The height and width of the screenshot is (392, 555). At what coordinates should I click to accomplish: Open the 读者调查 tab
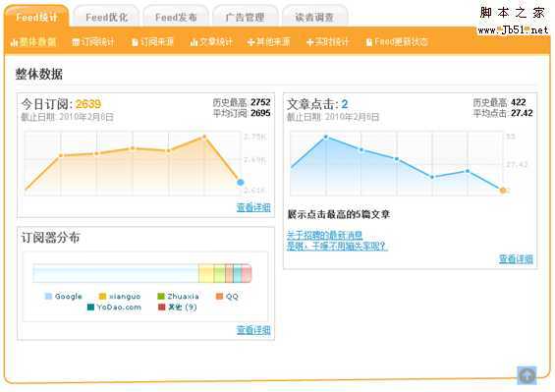314,17
